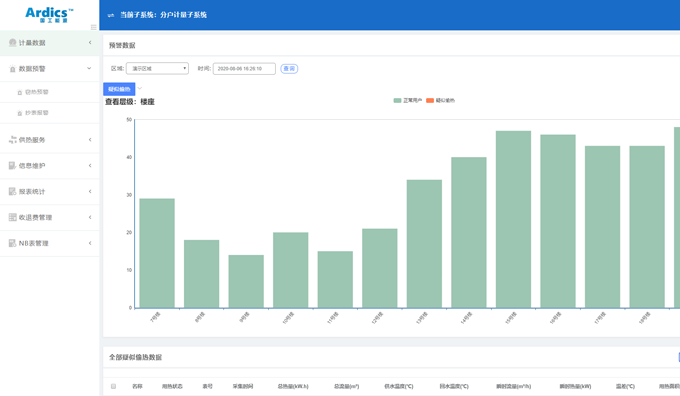680x396 pixels.
Task: Toggle sidebar with the hamburger icon
Action: pos(93,27)
